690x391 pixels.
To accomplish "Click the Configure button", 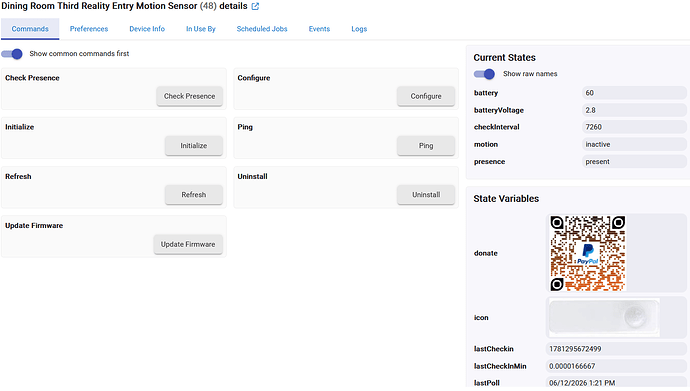I will (426, 96).
